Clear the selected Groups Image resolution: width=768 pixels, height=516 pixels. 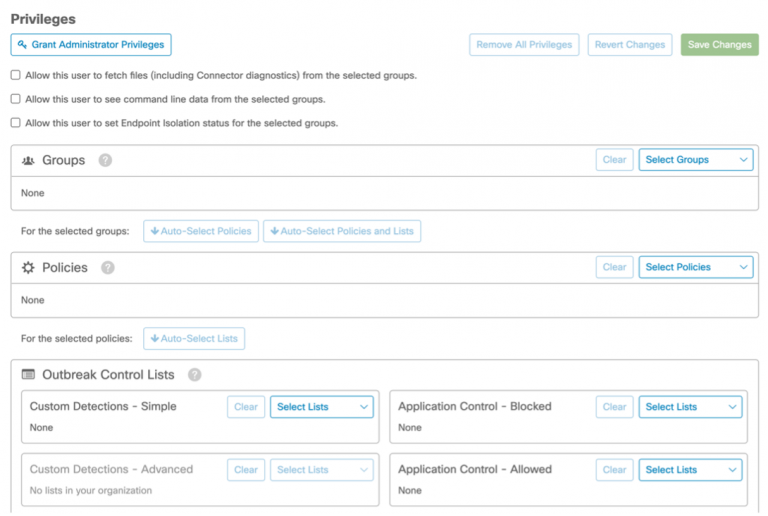[x=614, y=160]
